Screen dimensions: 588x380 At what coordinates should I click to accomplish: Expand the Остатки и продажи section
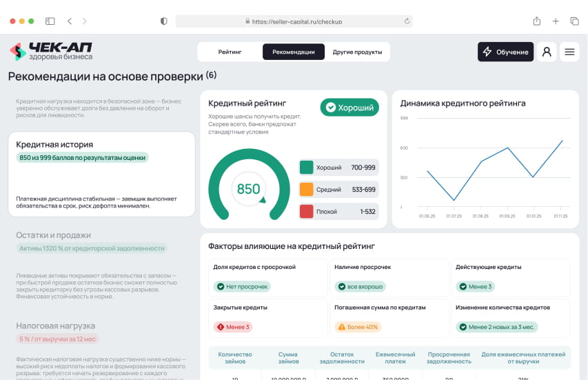coord(54,235)
